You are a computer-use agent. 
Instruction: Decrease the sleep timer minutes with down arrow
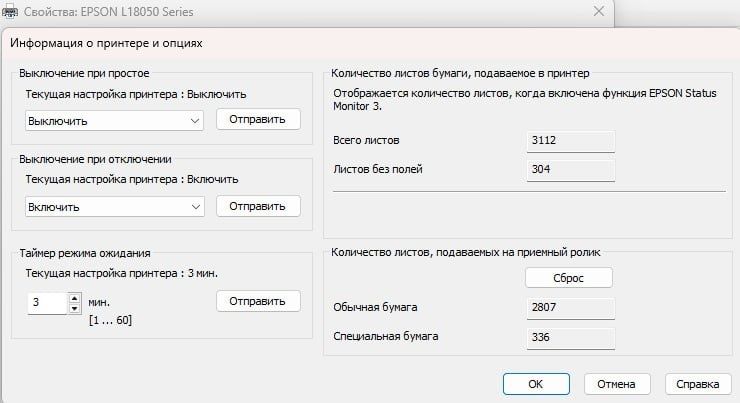(x=75, y=308)
